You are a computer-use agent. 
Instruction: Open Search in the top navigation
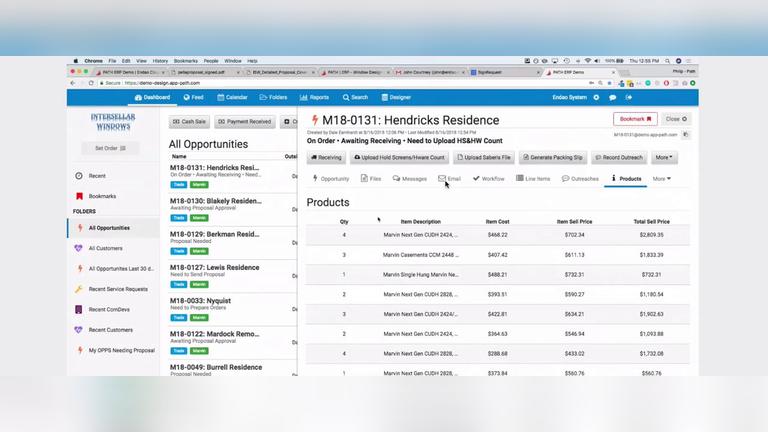click(355, 97)
